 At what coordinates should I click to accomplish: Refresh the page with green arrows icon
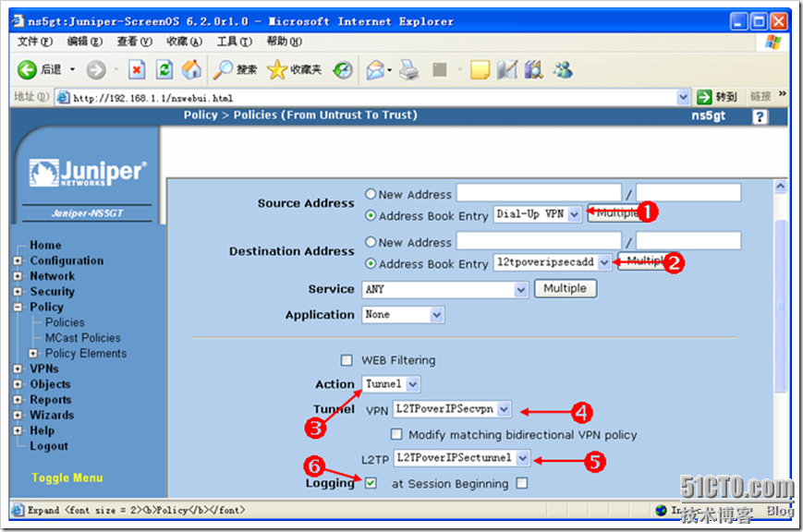pos(164,69)
